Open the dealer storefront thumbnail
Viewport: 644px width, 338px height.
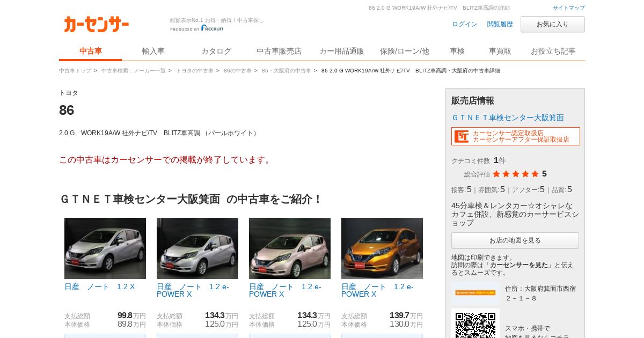pyautogui.click(x=475, y=293)
